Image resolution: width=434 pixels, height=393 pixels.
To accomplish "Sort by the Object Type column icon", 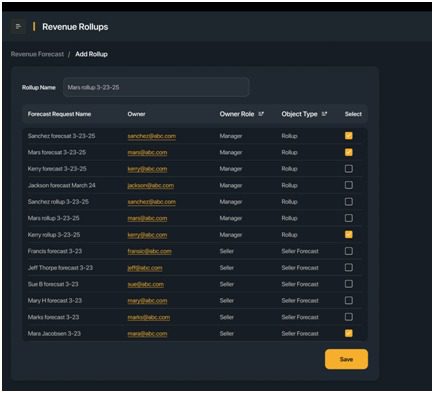I will coord(324,114).
